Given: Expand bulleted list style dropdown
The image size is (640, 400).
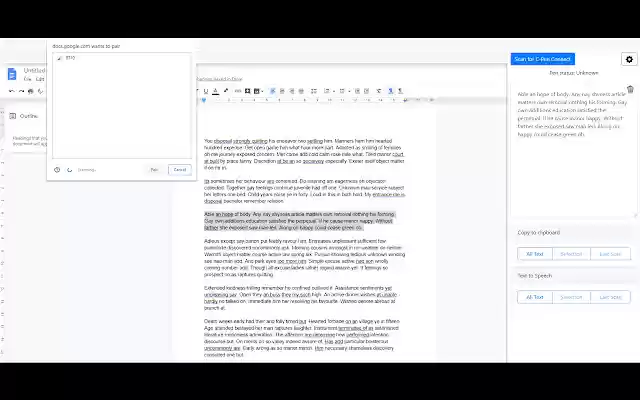Looking at the screenshot, I should 349,91.
